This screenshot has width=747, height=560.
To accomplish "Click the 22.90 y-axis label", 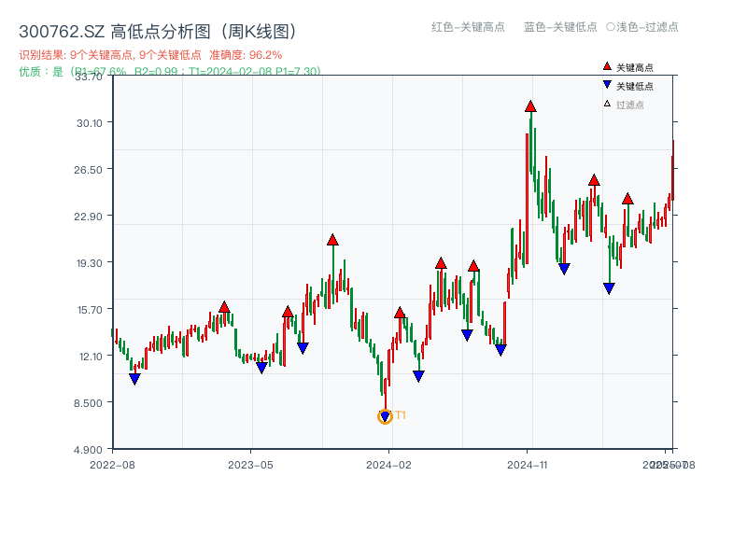I will click(88, 217).
